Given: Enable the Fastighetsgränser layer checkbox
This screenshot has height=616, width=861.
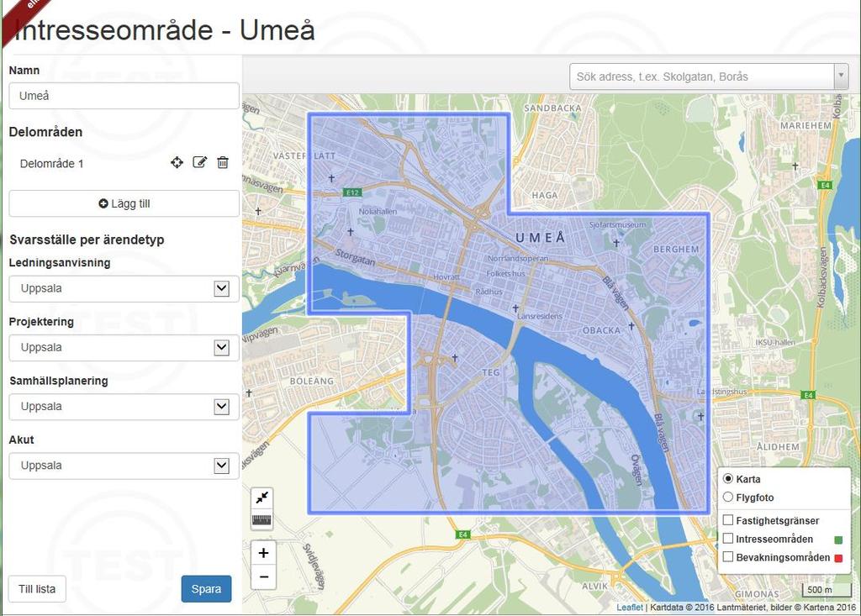Looking at the screenshot, I should point(728,520).
